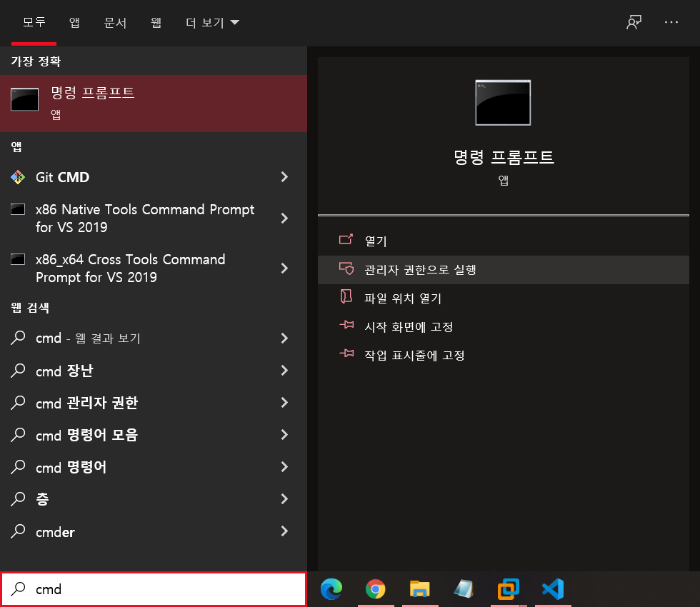Click the 파일 위치 열기 folder icon

click(346, 297)
